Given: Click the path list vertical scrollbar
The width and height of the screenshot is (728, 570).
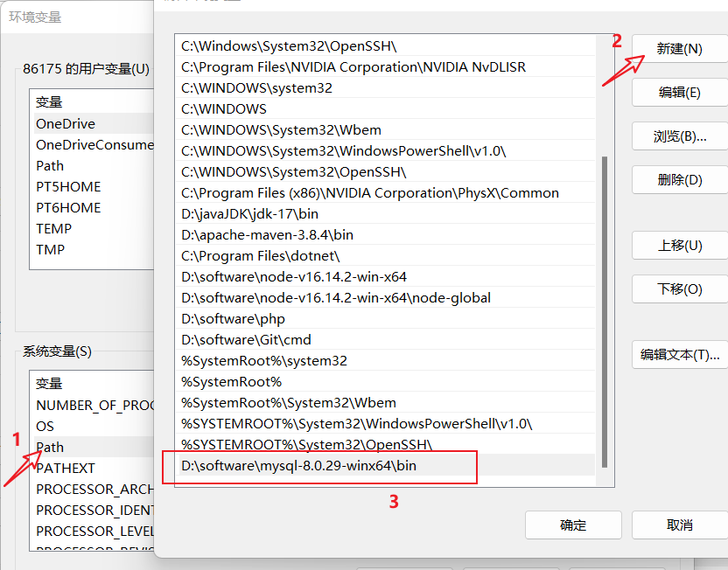Looking at the screenshot, I should pyautogui.click(x=602, y=306).
